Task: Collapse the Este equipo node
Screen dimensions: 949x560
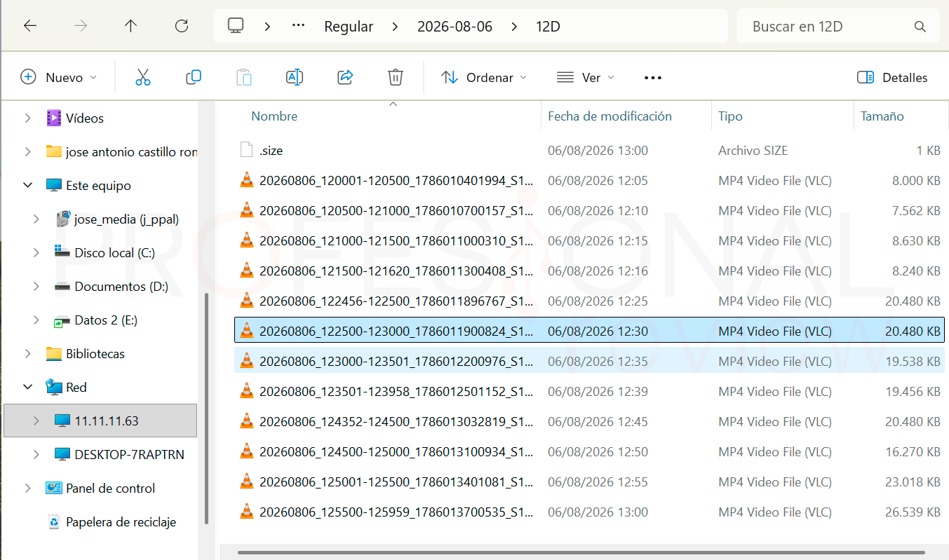Action: pyautogui.click(x=28, y=185)
